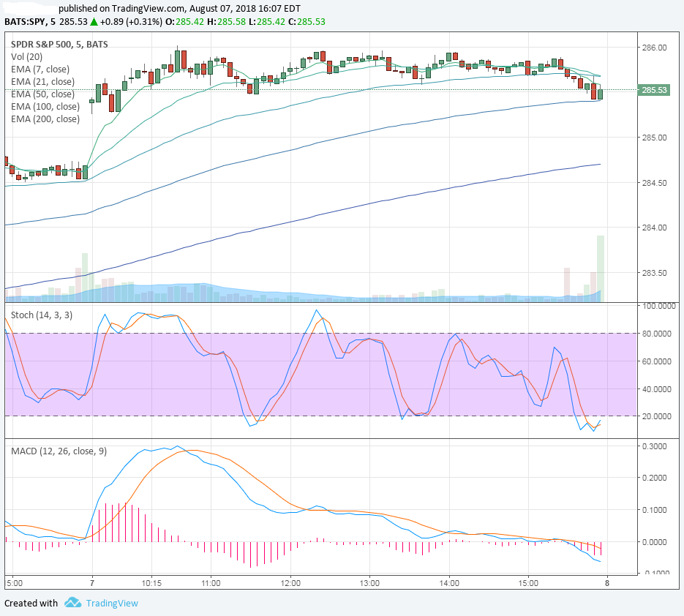Click the 80.0000 stochastic axis label
Viewport: 684px width, 616px height.
(x=657, y=334)
